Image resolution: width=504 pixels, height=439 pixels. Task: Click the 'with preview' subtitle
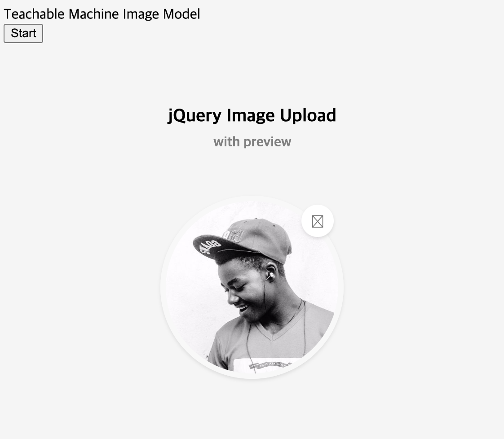coord(252,142)
